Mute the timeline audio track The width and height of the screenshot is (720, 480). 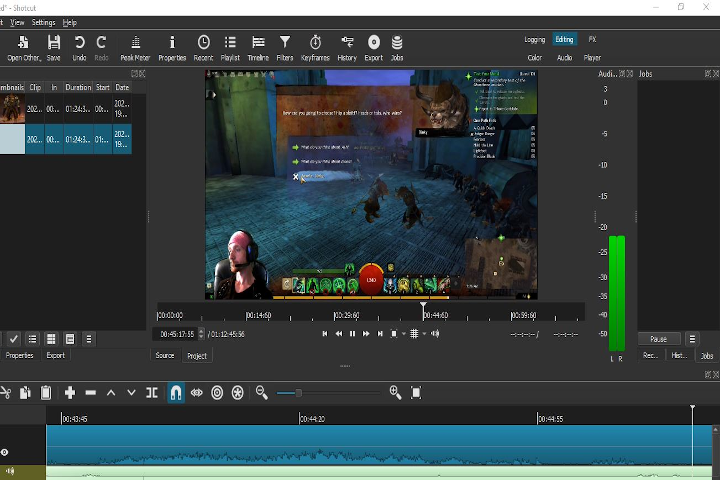[x=10, y=471]
